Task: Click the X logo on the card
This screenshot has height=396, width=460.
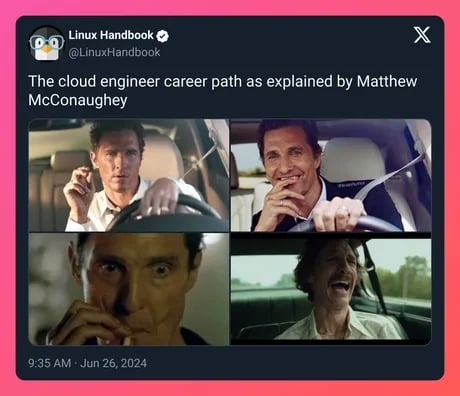Action: click(x=422, y=35)
